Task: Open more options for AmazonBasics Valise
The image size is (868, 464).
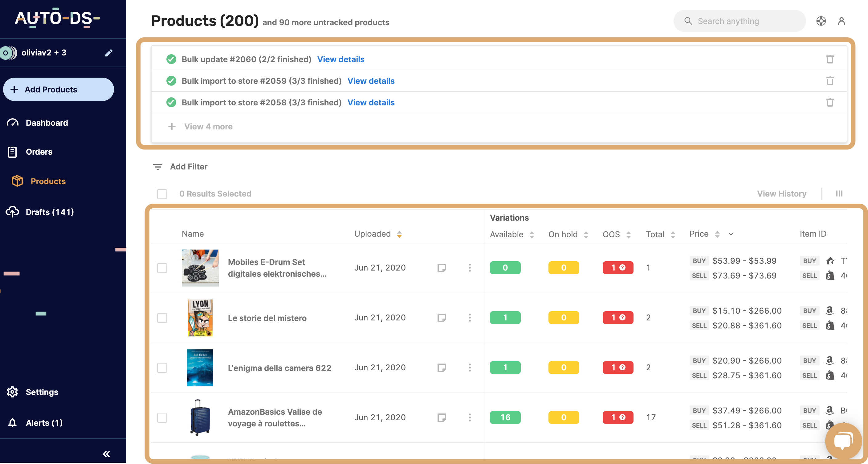Action: [470, 417]
